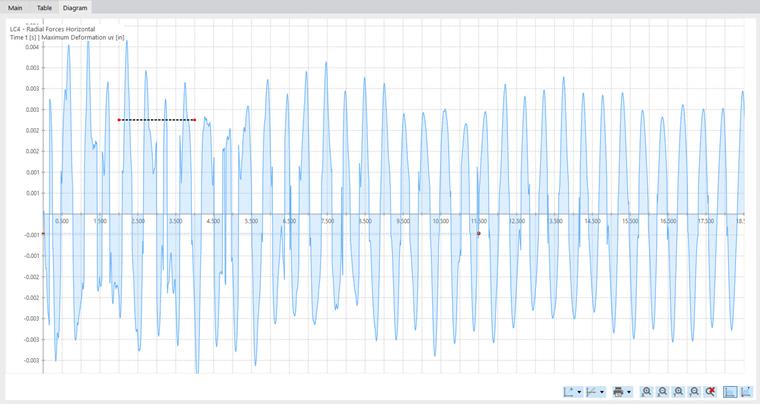Click the 0.500 time label on the horizontal axis
760x404 pixels.
(62, 221)
